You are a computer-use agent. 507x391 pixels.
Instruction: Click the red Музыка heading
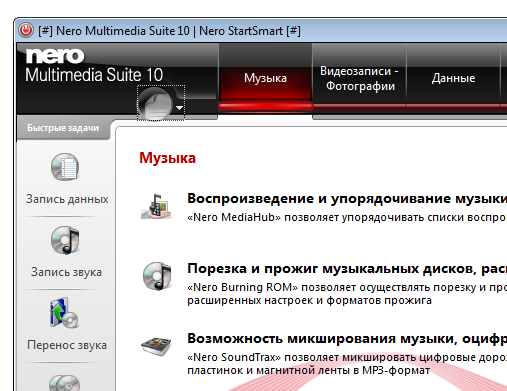pos(167,158)
